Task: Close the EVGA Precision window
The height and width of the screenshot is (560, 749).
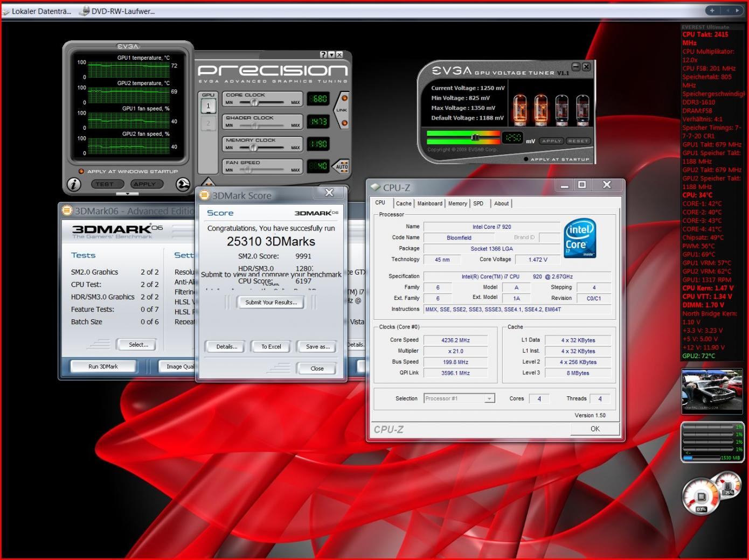Action: pyautogui.click(x=339, y=54)
